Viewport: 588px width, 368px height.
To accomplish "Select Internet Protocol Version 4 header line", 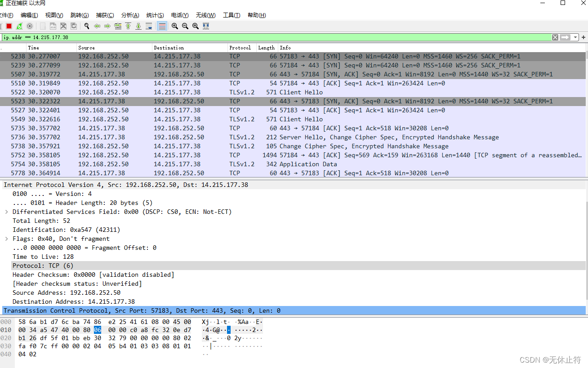I will [x=293, y=185].
